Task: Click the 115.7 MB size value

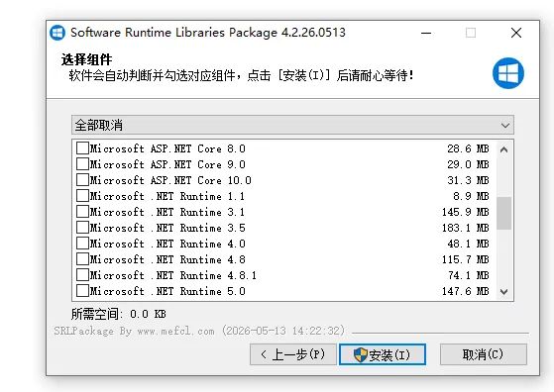Action: point(466,259)
